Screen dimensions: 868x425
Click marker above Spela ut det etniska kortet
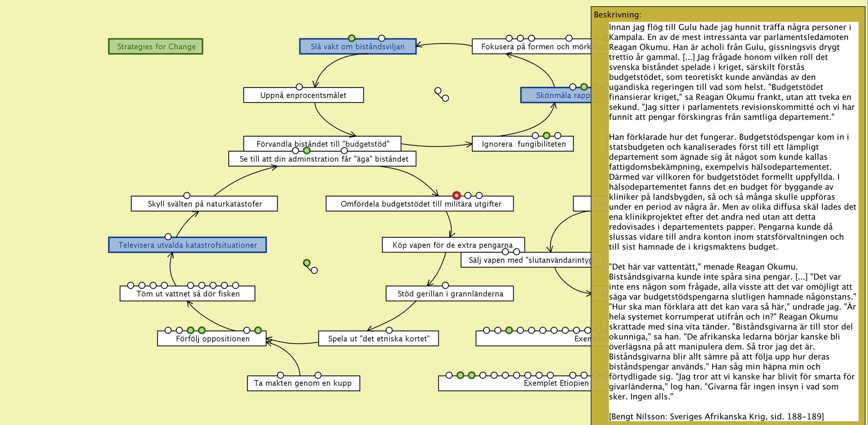[x=389, y=330]
